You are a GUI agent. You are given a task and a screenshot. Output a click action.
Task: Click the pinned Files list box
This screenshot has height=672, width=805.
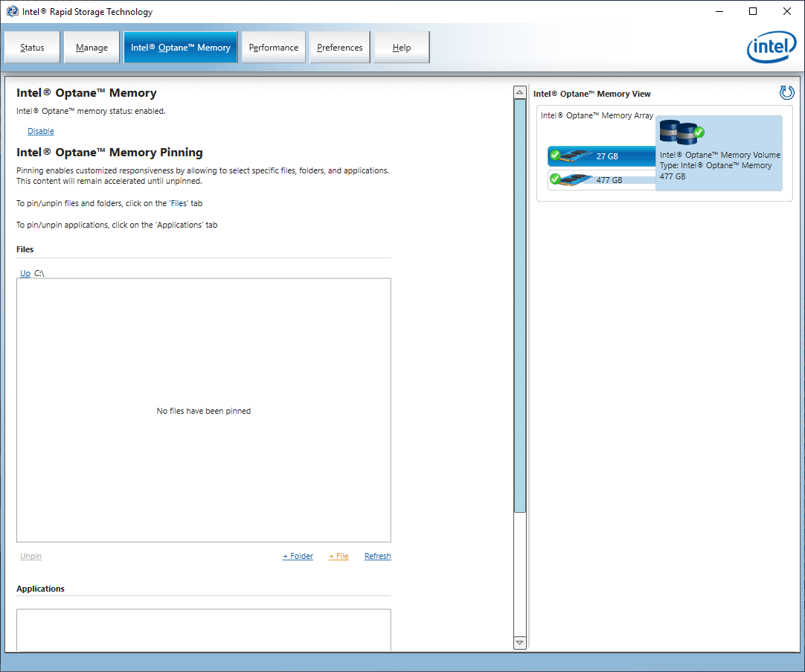click(204, 410)
